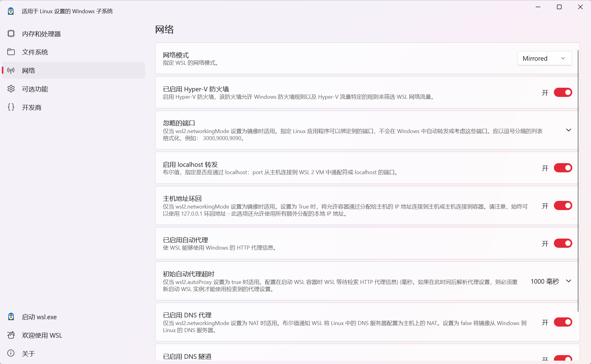Screen dimensions: 591x364
Task: Click the file system folder icon
Action: (x=11, y=52)
